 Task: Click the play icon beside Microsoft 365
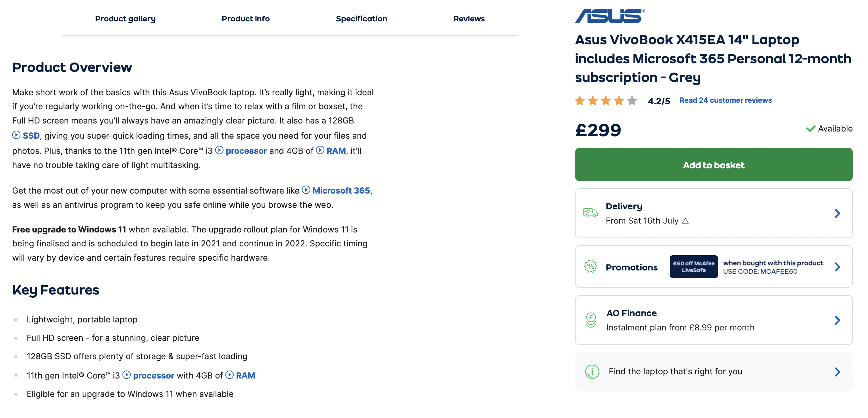coord(306,190)
